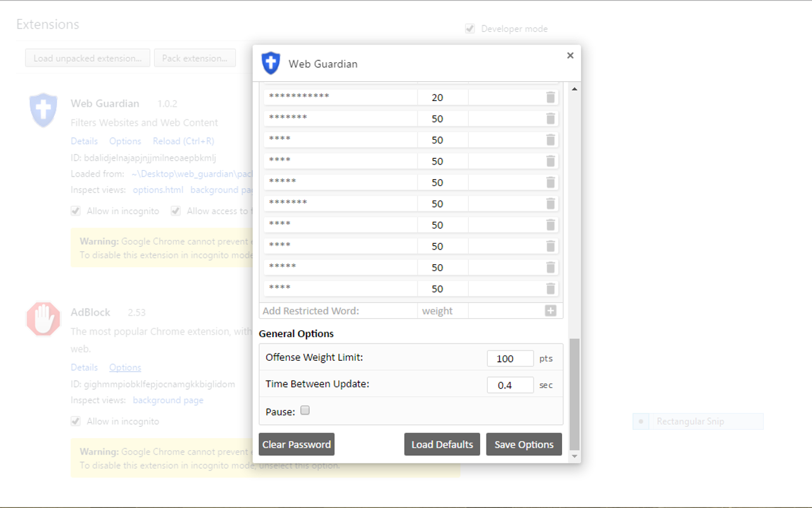Close the Web Guardian options dialog
This screenshot has height=508, width=812.
pos(570,55)
